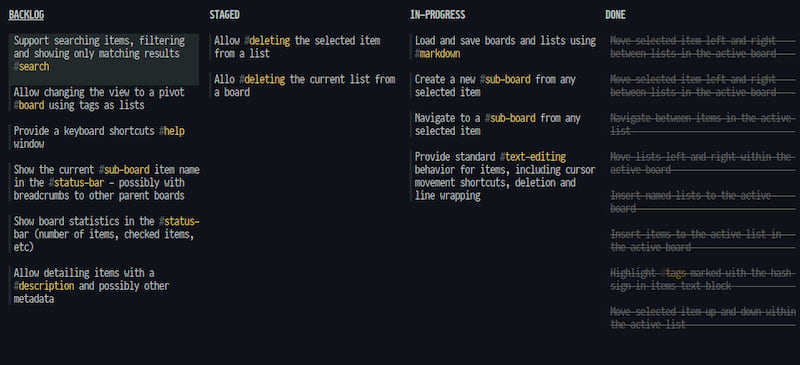Select the 'Show board statistics' backlog card

pyautogui.click(x=104, y=234)
